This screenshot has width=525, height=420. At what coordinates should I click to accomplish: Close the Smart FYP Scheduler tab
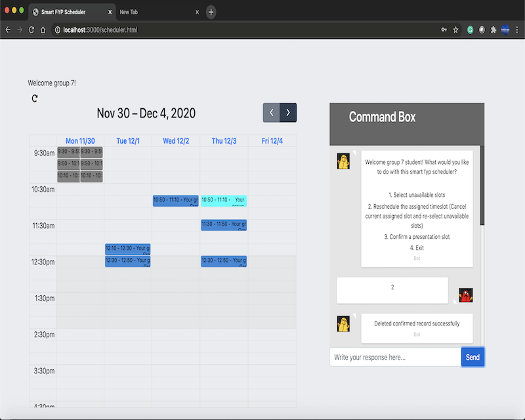[110, 12]
